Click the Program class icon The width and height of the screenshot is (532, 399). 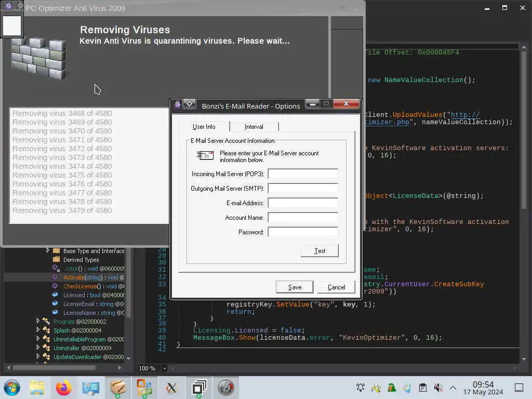[x=46, y=321]
